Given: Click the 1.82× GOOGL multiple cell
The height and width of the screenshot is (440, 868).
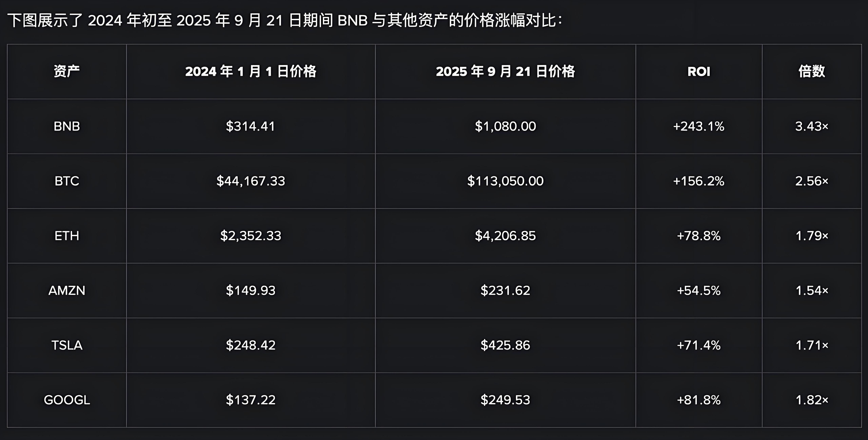Looking at the screenshot, I should [811, 400].
